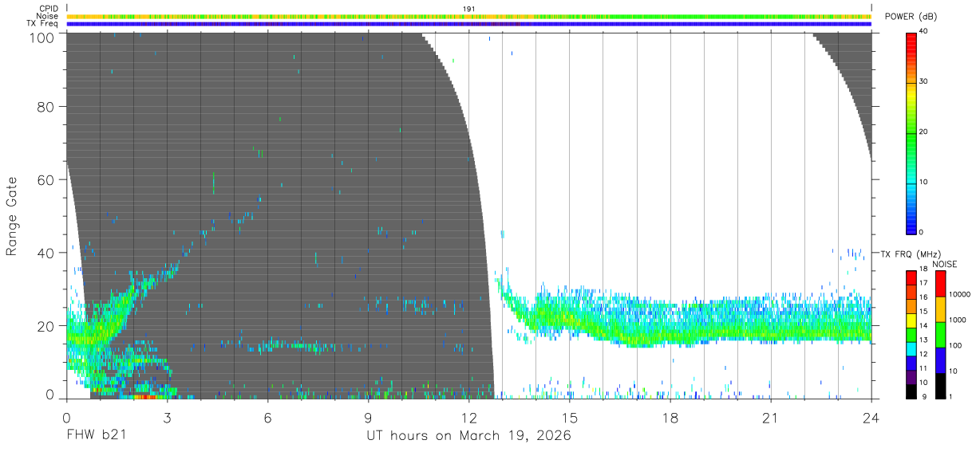
Task: Click power scale value 10
Action: point(924,183)
